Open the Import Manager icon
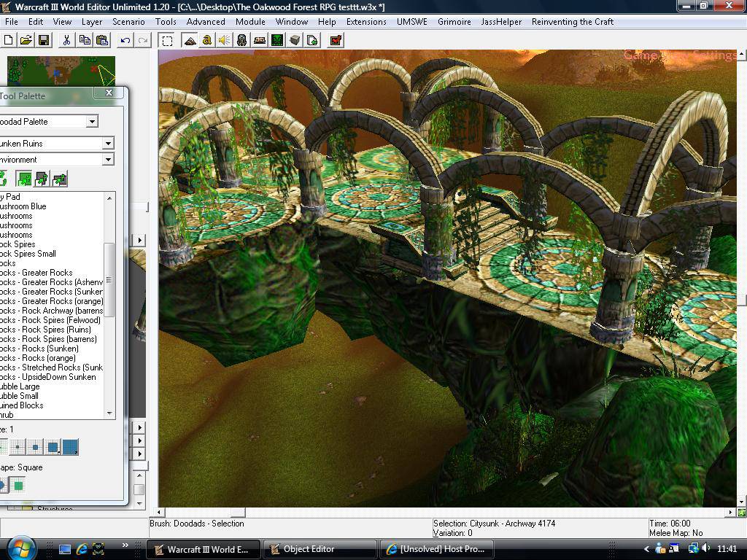Screen dimensions: 747x560 coord(312,41)
